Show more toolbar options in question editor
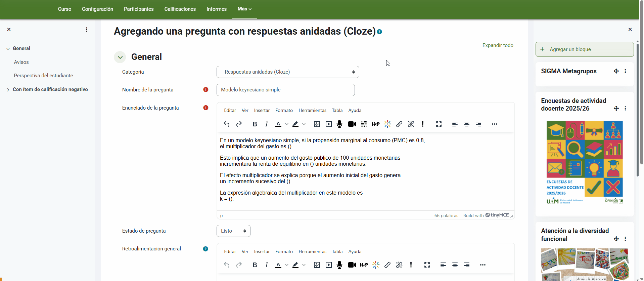This screenshot has height=281, width=644. click(495, 124)
